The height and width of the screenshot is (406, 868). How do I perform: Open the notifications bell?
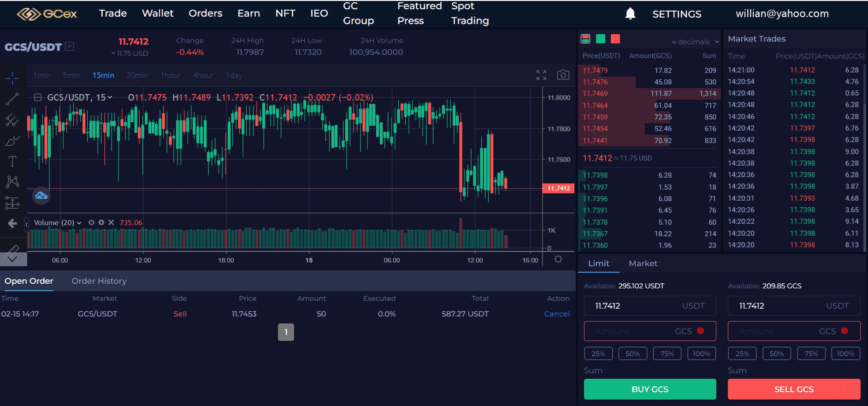click(x=630, y=14)
